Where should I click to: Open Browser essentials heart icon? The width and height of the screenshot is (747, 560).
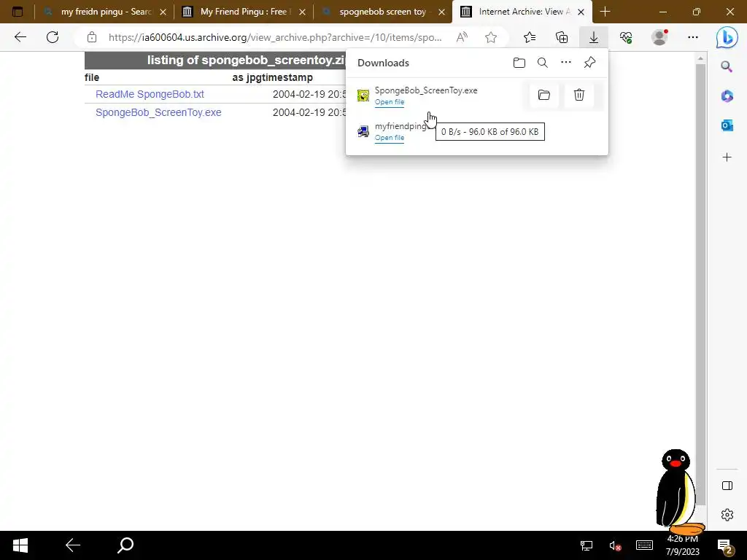click(626, 37)
